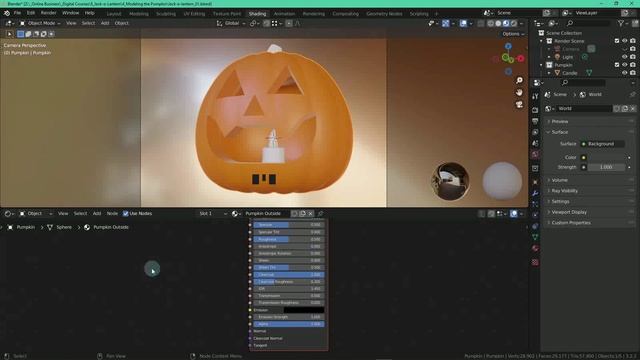The width and height of the screenshot is (640, 360).
Task: Open the Object Constraints tab icon
Action: (x=535, y=226)
